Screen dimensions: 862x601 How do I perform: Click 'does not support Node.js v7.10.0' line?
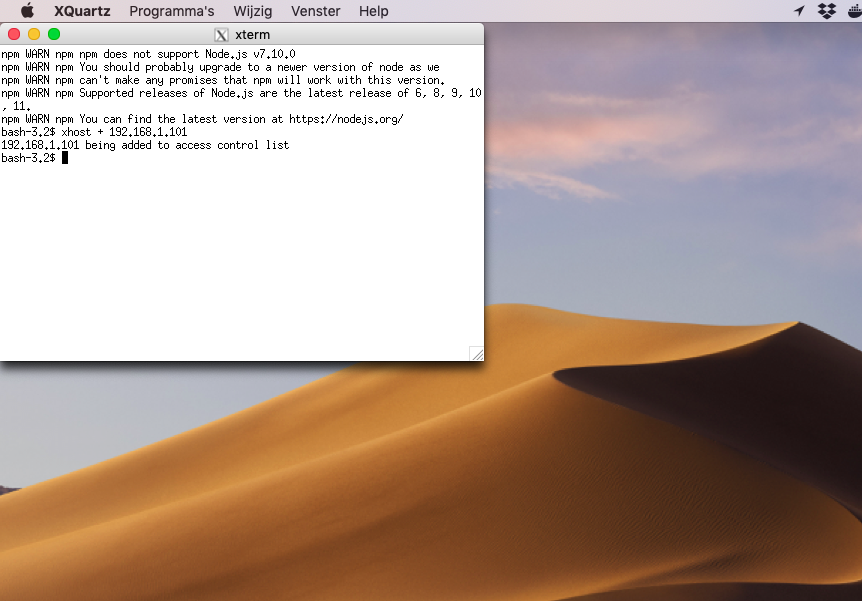tap(148, 54)
